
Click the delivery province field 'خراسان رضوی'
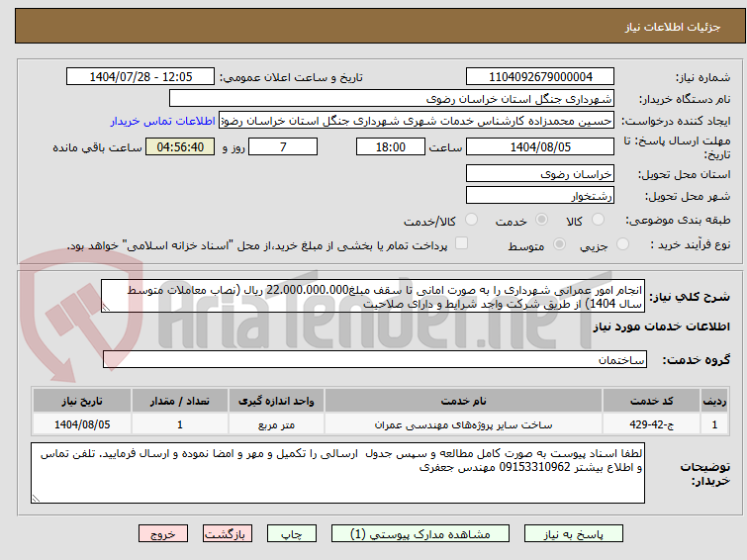(540, 174)
